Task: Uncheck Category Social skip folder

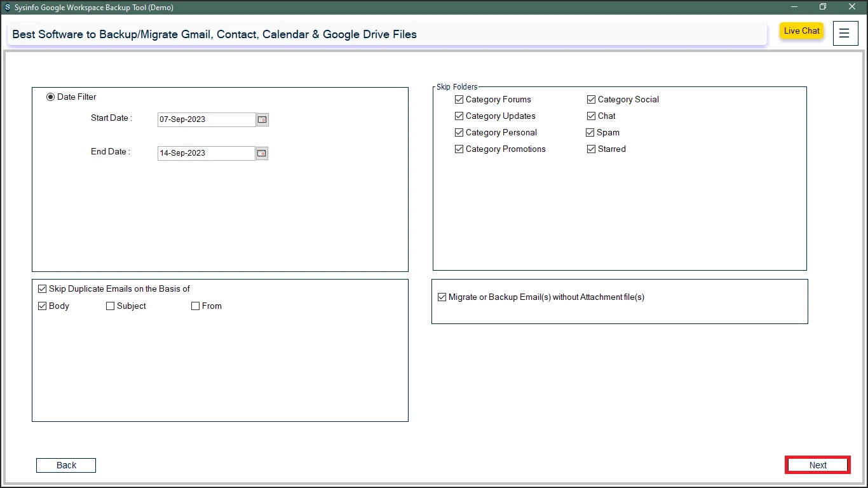Action: (592, 100)
